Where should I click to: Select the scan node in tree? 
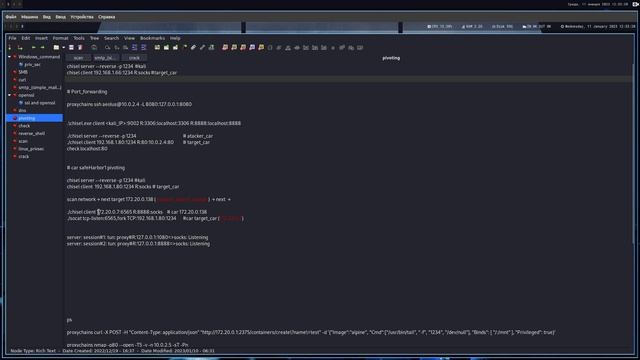[x=23, y=141]
